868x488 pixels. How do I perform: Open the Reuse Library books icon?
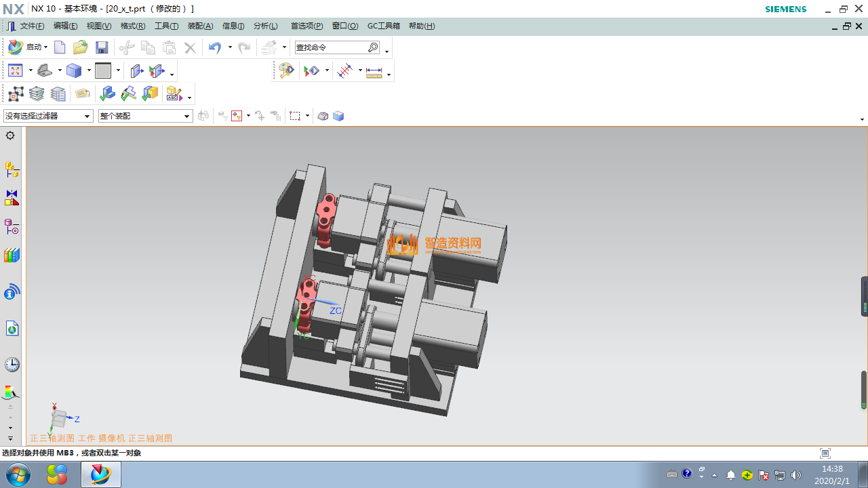(x=12, y=256)
